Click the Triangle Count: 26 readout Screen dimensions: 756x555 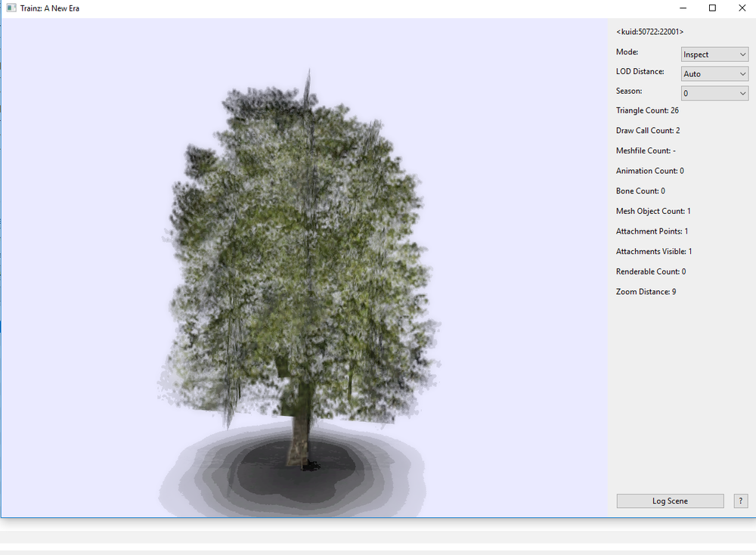coord(647,110)
